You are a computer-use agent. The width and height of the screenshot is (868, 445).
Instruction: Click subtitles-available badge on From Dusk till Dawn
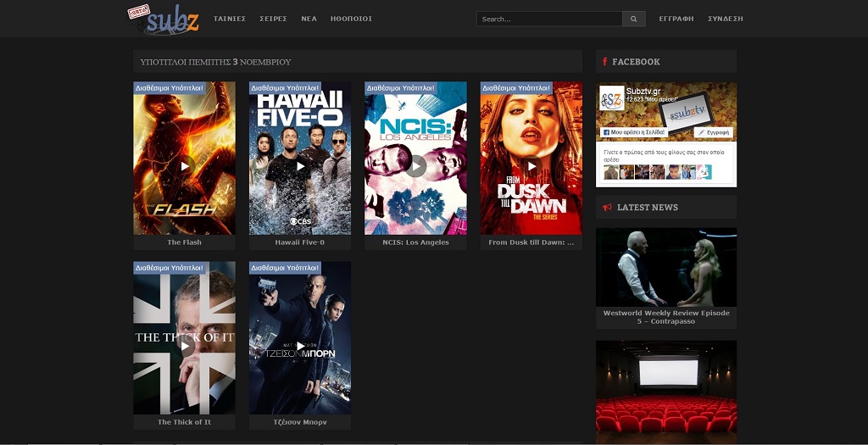516,88
